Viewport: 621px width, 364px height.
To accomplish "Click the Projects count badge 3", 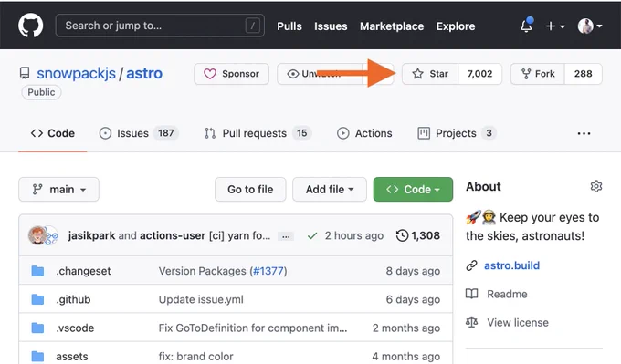I will 489,133.
